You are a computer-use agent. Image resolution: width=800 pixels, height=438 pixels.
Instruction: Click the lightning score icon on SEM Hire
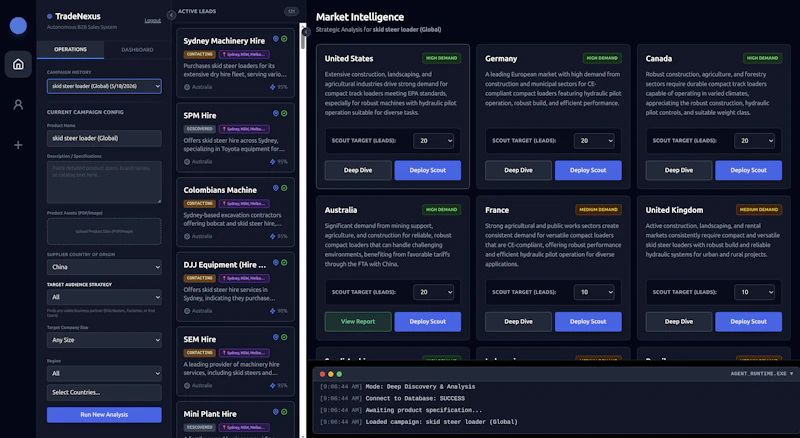(x=272, y=385)
